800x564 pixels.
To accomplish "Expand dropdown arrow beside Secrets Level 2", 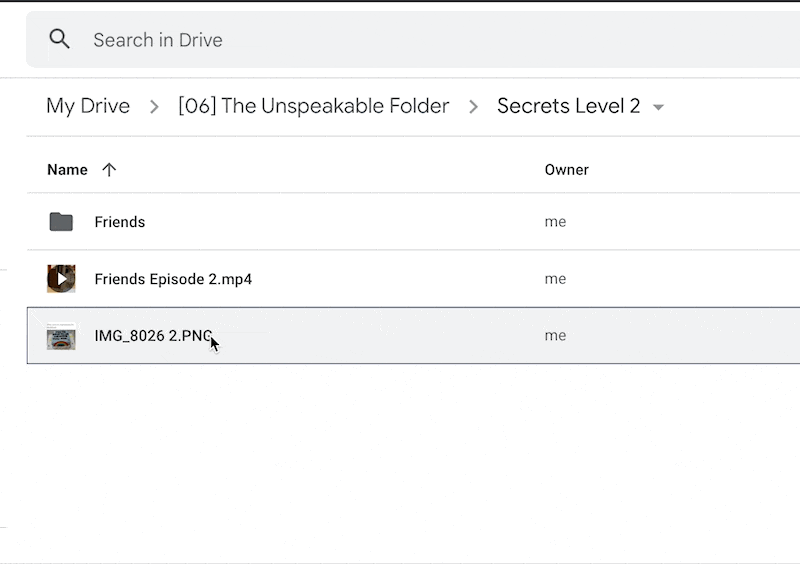I will 658,107.
